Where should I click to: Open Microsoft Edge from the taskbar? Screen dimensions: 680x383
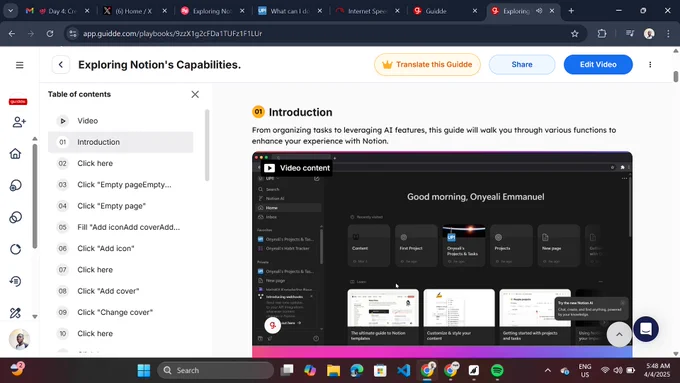356,370
